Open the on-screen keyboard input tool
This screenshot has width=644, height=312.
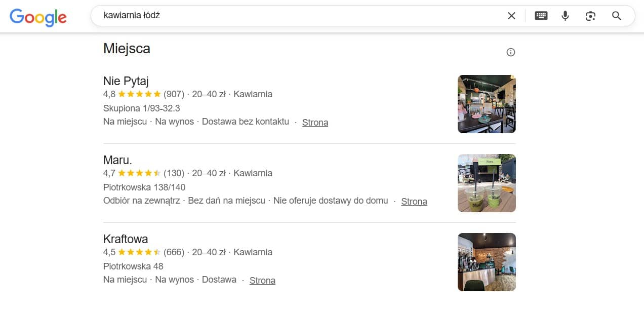point(541,16)
